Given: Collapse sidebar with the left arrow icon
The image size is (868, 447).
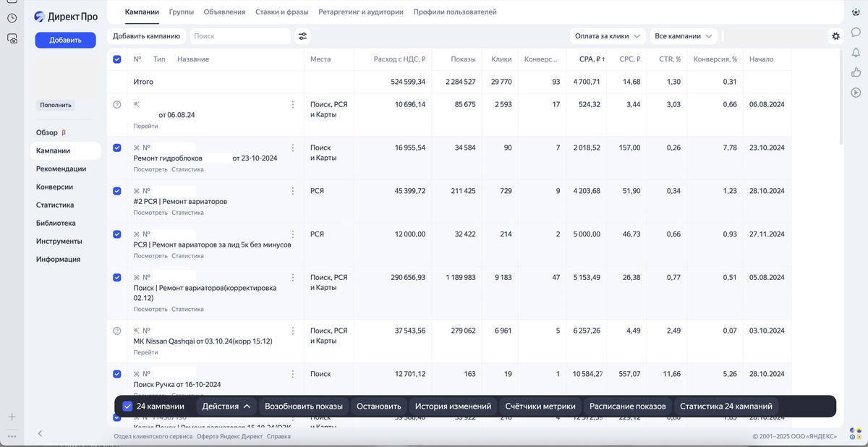Looking at the screenshot, I should coord(40,433).
